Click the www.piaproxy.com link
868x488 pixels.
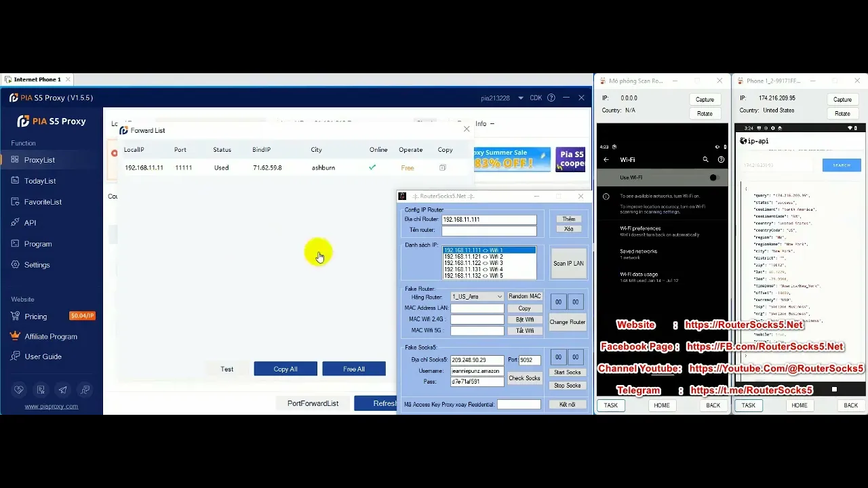click(51, 407)
